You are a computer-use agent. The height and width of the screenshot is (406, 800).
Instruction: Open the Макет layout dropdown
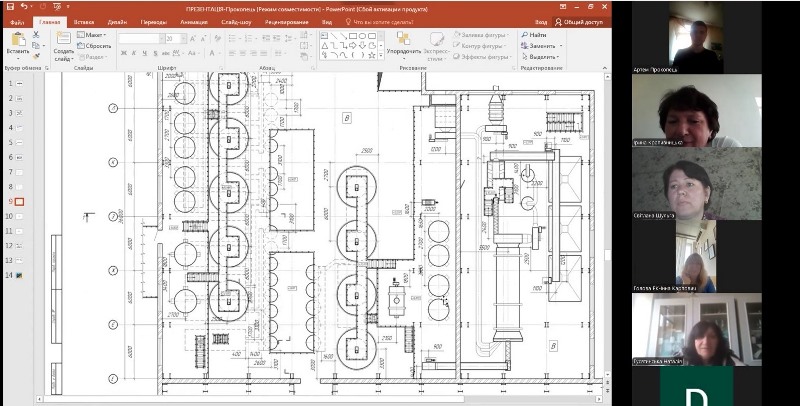(92, 35)
